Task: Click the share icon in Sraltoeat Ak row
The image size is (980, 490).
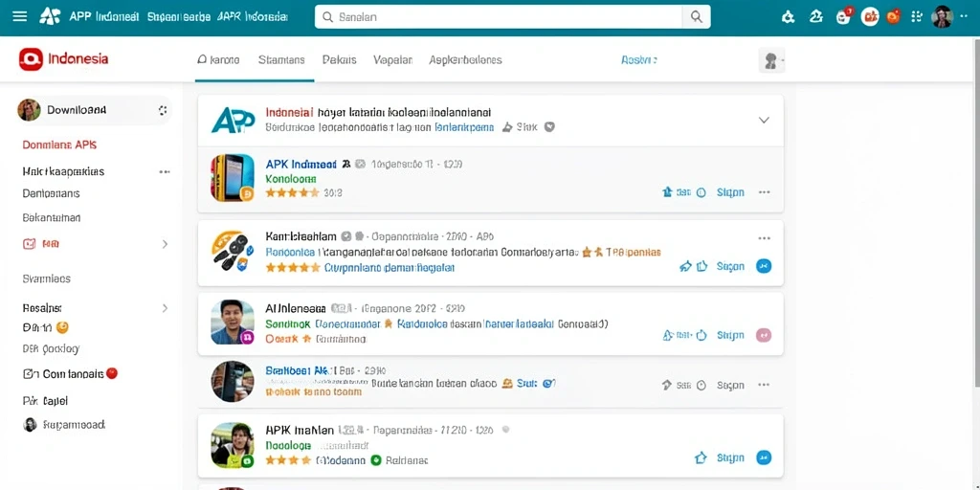Action: [x=667, y=386]
